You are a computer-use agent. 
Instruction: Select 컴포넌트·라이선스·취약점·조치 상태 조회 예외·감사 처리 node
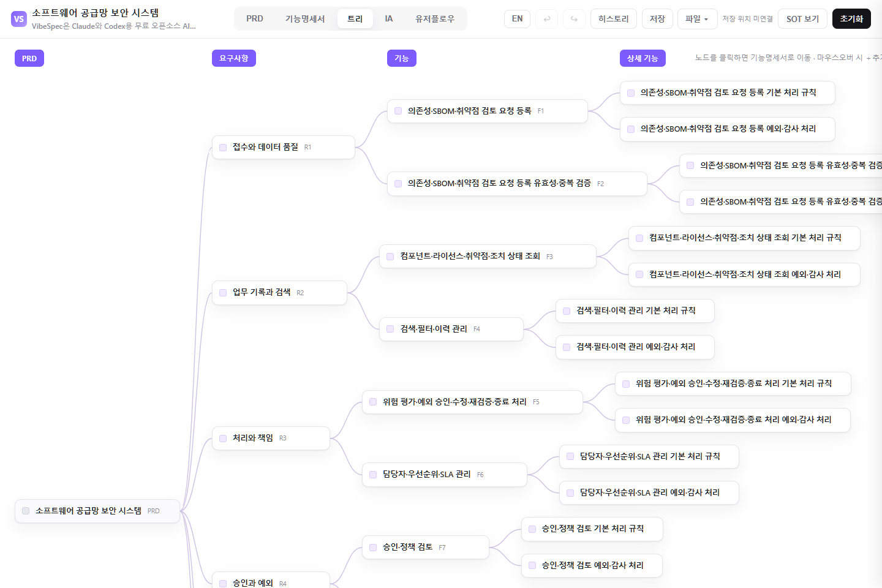[744, 274]
